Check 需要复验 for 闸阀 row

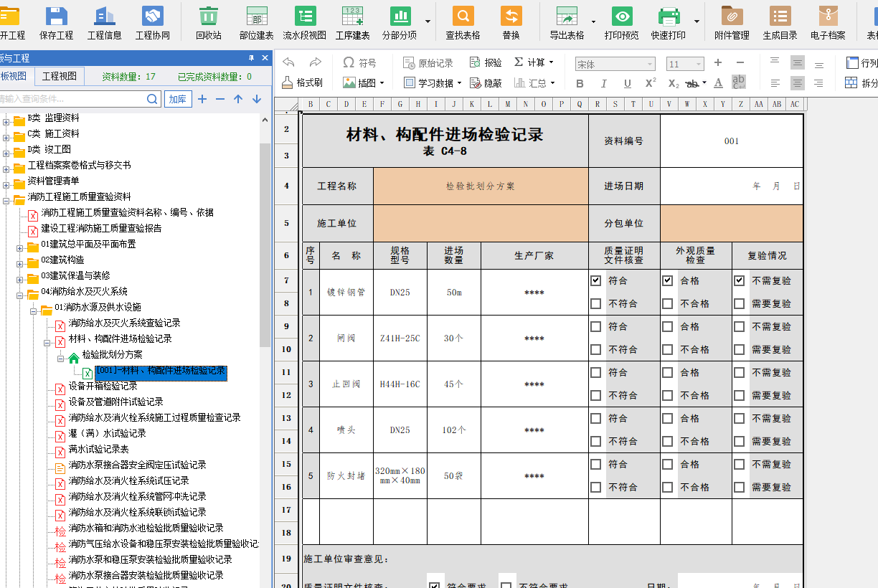pos(739,349)
